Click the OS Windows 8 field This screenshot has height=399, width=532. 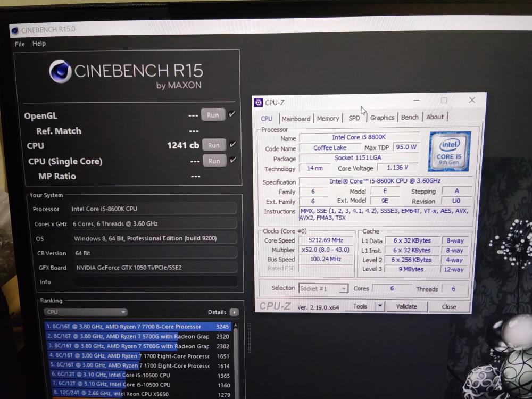tap(155, 238)
